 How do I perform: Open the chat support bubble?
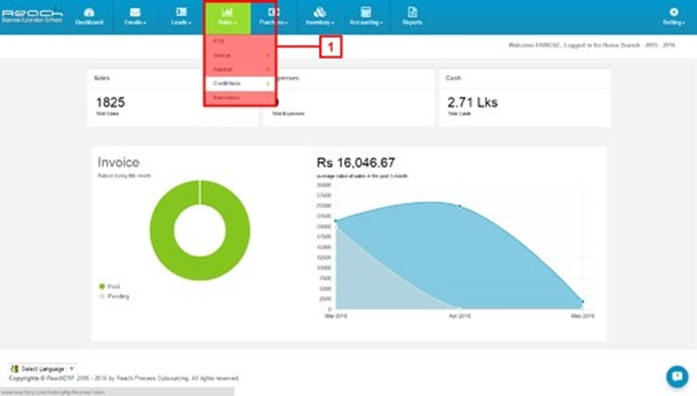[677, 376]
